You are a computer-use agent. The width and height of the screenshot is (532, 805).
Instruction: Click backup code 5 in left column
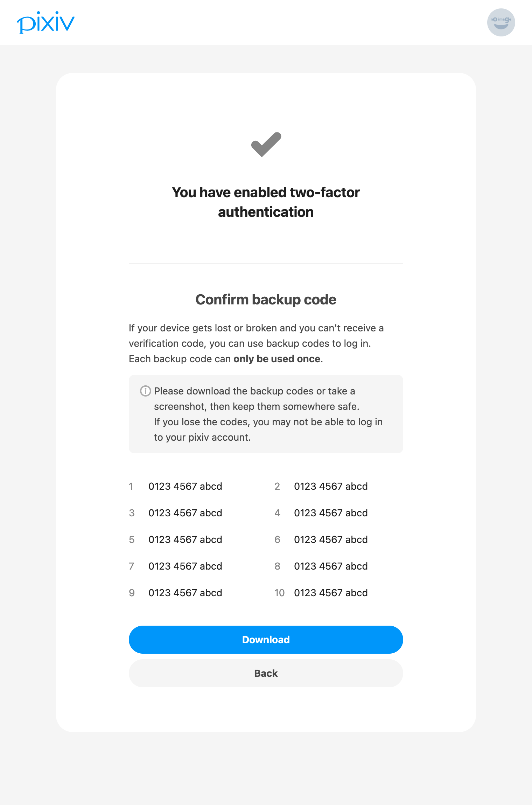[x=185, y=539]
